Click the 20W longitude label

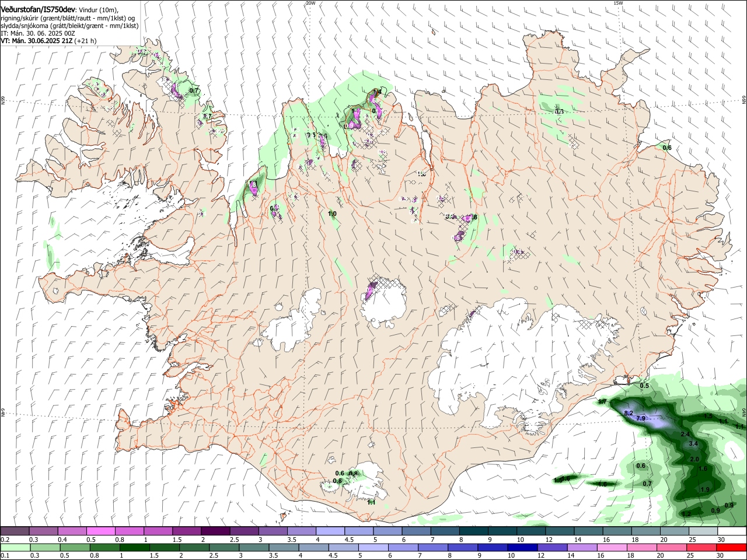click(310, 3)
